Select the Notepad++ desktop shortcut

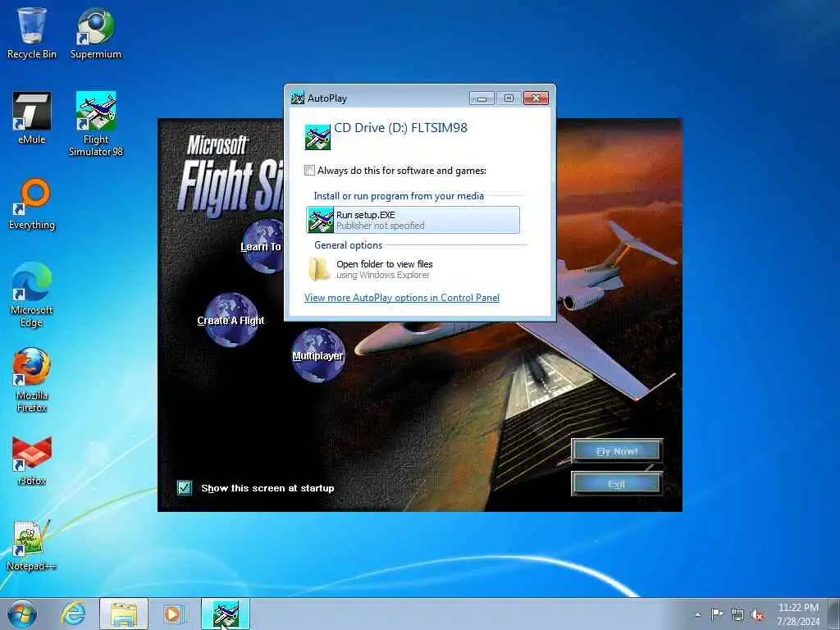tap(32, 546)
